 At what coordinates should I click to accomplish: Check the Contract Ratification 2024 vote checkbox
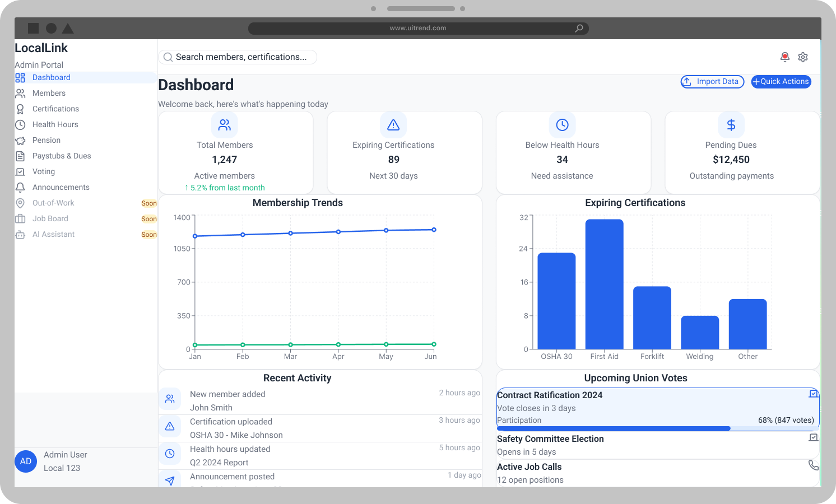point(814,394)
